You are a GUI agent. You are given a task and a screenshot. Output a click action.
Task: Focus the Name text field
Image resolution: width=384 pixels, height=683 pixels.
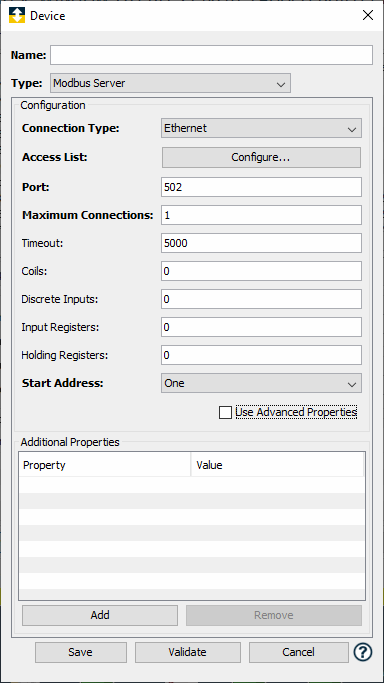(211, 55)
